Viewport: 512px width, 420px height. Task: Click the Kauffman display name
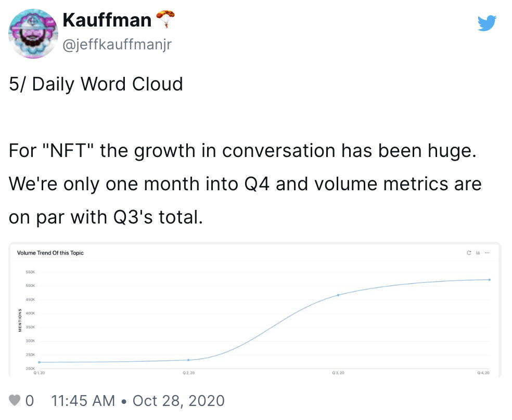107,20
